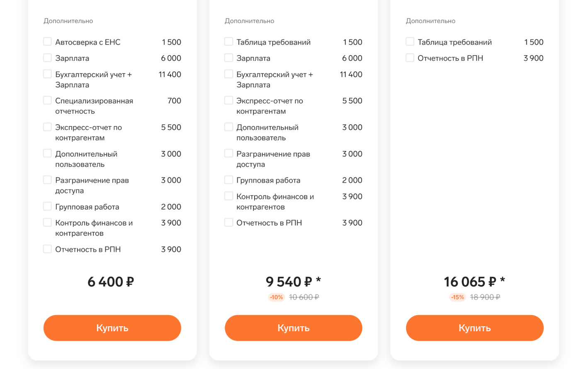Check the Автосверка с ЕНС checkbox
Screen dimensions: 588x369
(48, 42)
